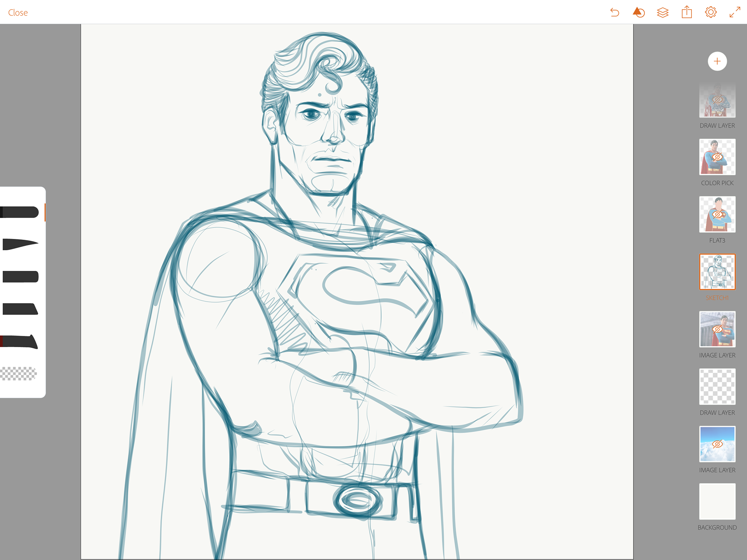Open the settings gear icon
This screenshot has height=560, width=747.
point(711,12)
